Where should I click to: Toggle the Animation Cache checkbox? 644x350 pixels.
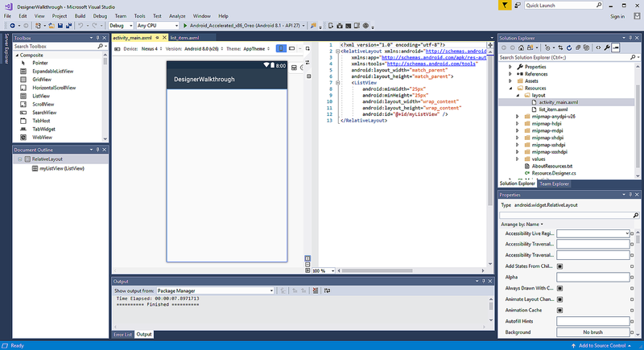(x=559, y=311)
